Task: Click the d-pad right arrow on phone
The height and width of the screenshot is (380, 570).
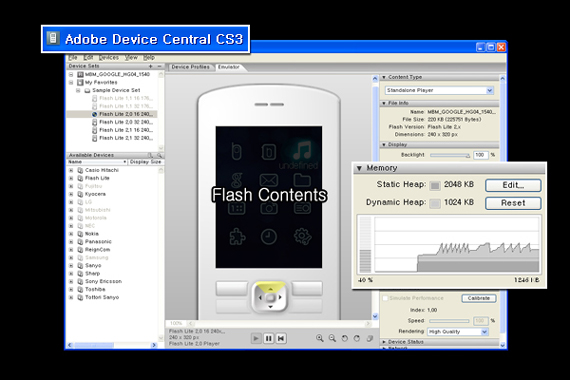Action: pos(280,297)
